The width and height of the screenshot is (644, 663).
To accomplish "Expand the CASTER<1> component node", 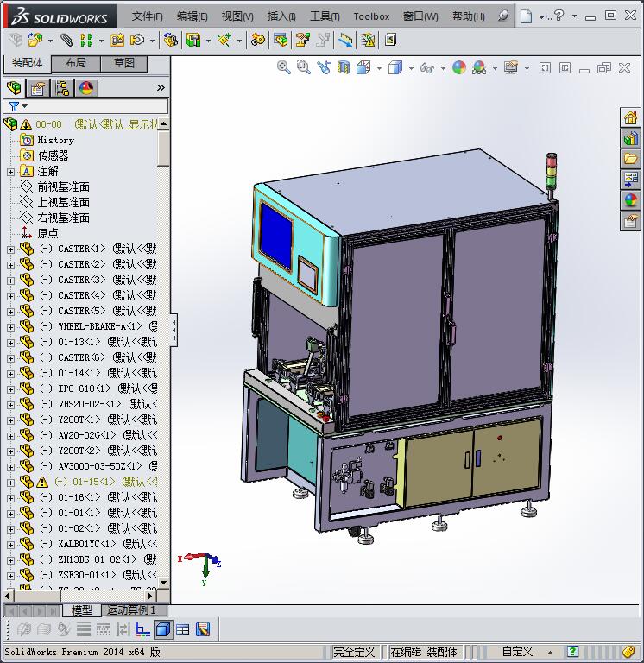I will 10,249.
